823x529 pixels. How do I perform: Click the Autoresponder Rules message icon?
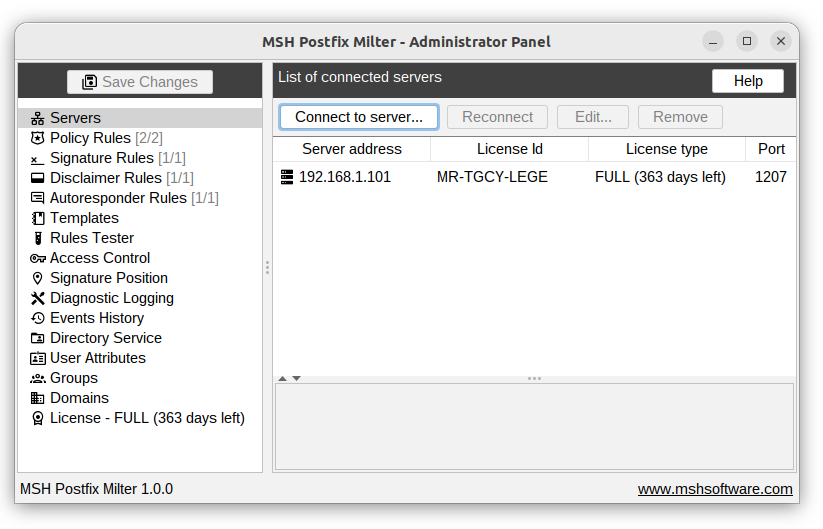pos(37,198)
